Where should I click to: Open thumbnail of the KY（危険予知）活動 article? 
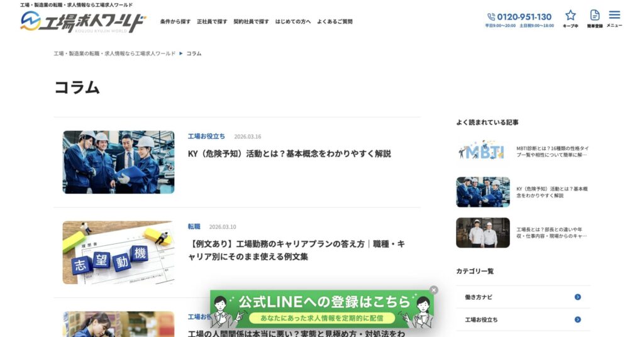tap(118, 162)
